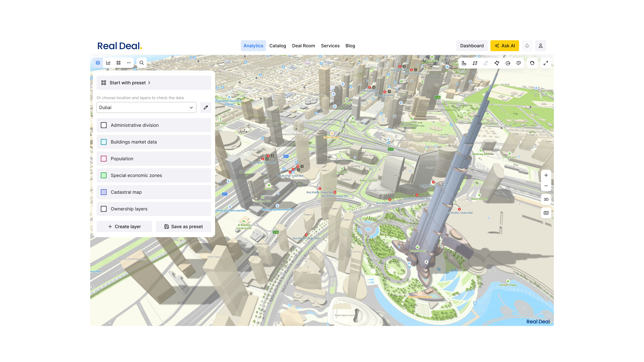Open Deal Room page
644x362 pixels.
[x=303, y=46]
